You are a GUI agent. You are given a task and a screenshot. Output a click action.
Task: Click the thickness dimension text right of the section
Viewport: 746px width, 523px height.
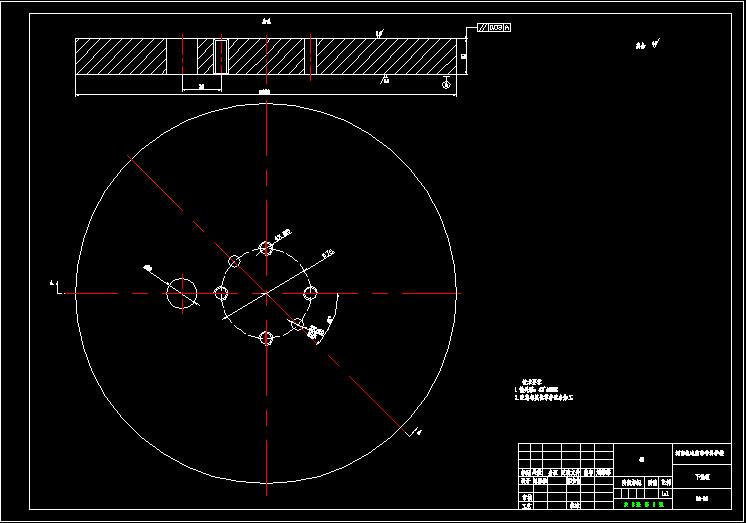point(463,56)
